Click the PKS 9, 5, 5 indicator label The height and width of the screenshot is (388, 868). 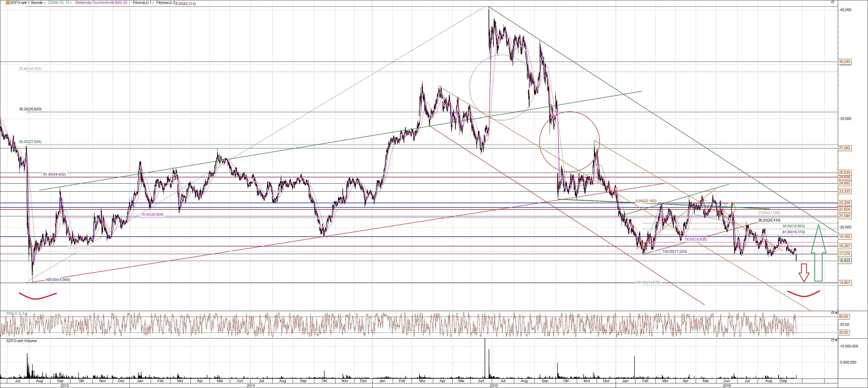coord(16,313)
